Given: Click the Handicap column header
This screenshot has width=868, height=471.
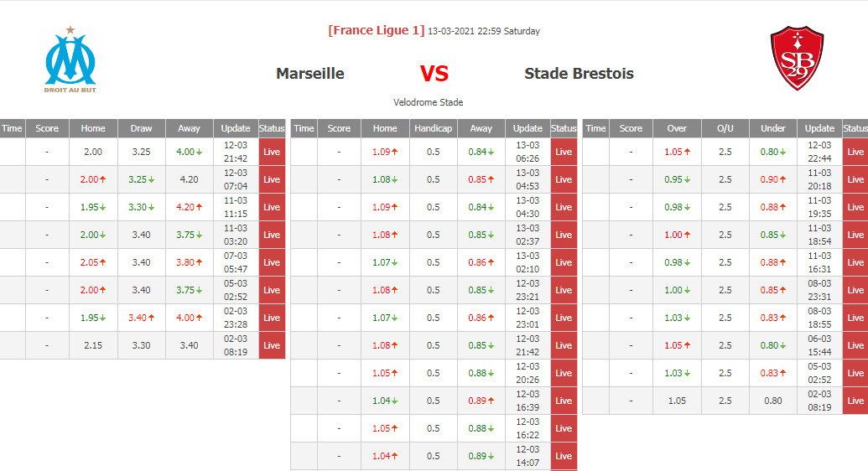Looking at the screenshot, I should (x=433, y=128).
